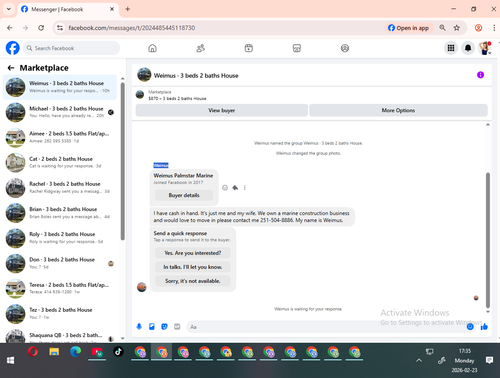Open the Windows notification center
Image resolution: width=500 pixels, height=378 pixels.
point(489,360)
